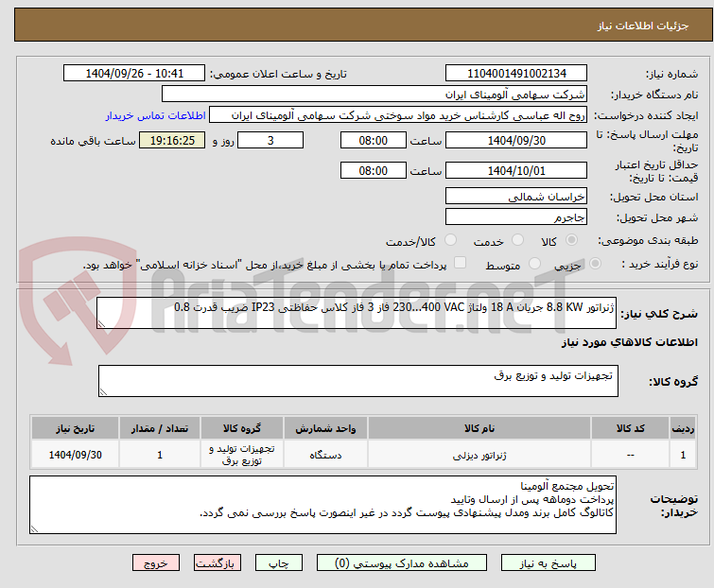The image size is (714, 588).
Task: Select the متوسط purchase type radio
Action: [534, 264]
